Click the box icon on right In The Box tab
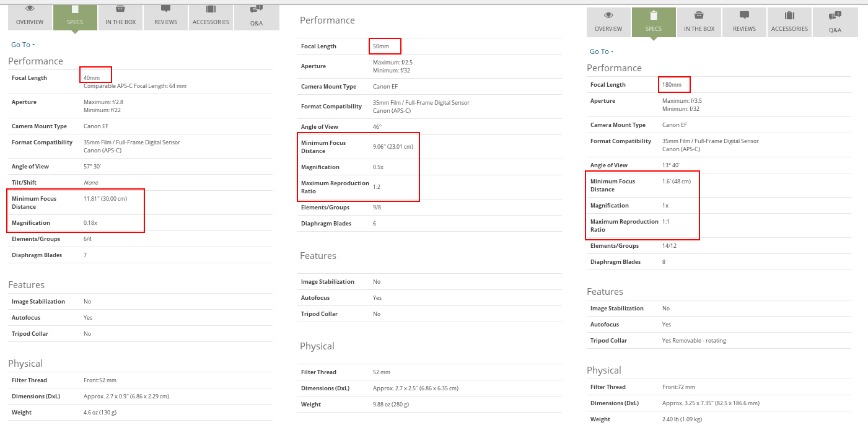Viewport: 868px width, 425px height. click(x=699, y=15)
